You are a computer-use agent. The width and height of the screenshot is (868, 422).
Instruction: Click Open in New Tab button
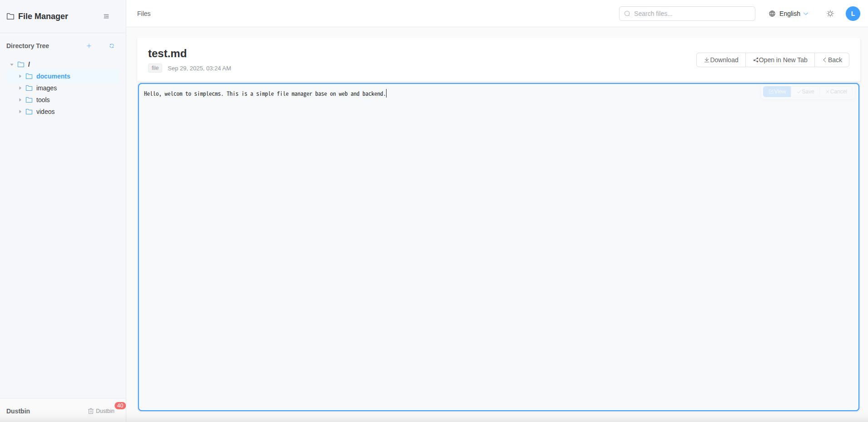(x=780, y=60)
